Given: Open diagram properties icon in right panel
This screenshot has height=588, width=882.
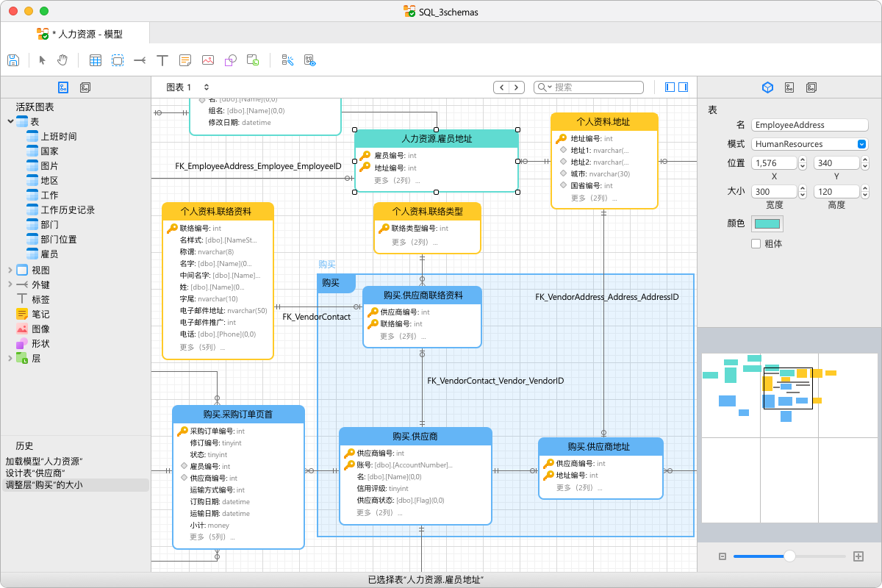Looking at the screenshot, I should pyautogui.click(x=789, y=87).
